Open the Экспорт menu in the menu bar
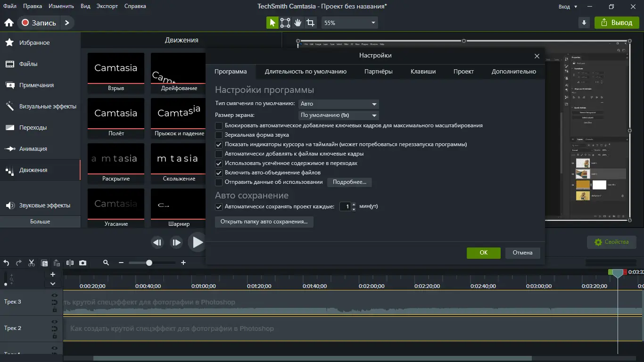 click(107, 6)
